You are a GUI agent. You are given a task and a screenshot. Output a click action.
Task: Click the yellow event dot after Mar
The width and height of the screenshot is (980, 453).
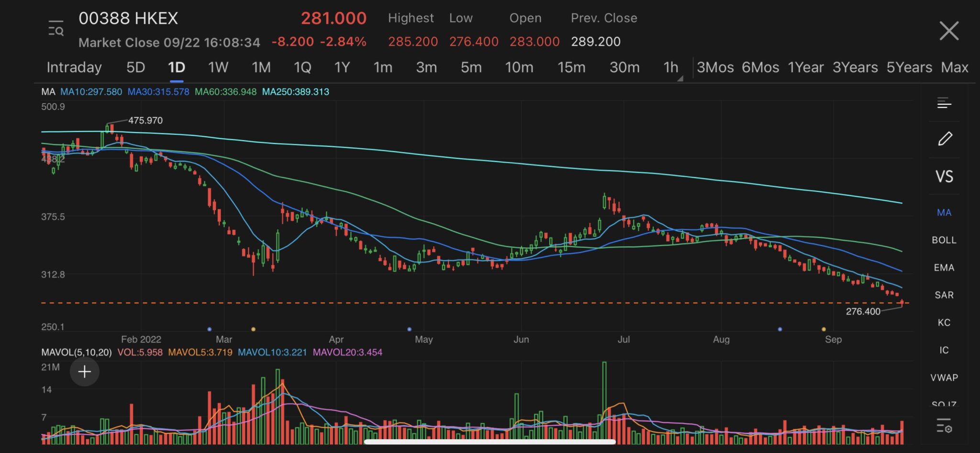tap(253, 329)
